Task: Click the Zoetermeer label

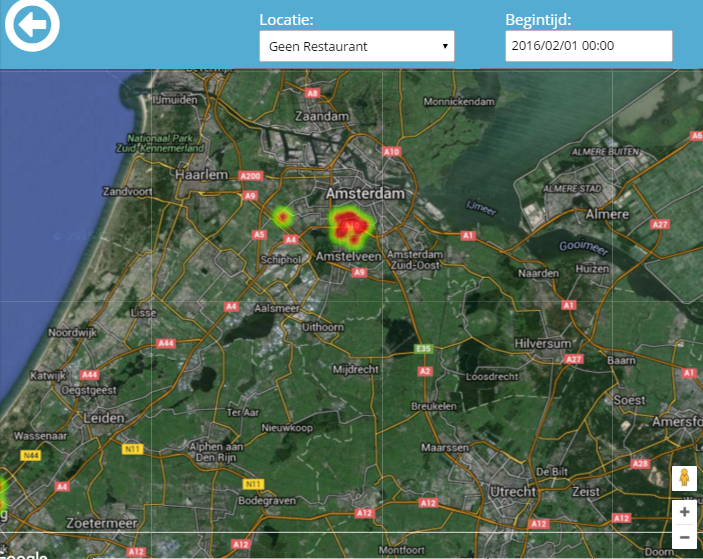Action: click(x=102, y=523)
